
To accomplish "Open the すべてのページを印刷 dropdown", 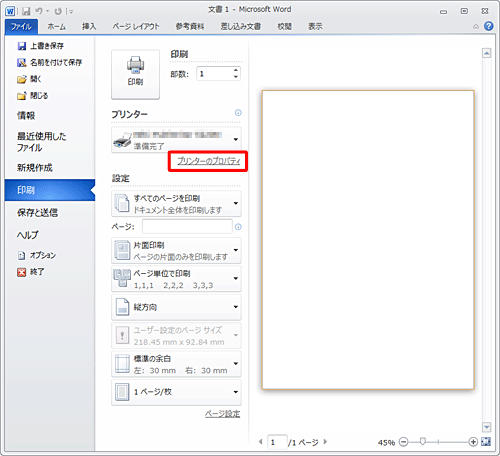I will coord(176,204).
